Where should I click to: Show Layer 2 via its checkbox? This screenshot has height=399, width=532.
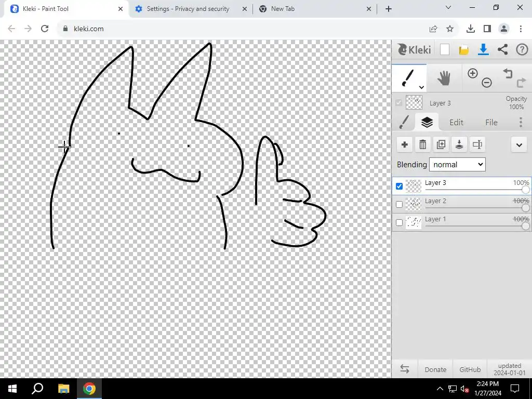coord(400,204)
